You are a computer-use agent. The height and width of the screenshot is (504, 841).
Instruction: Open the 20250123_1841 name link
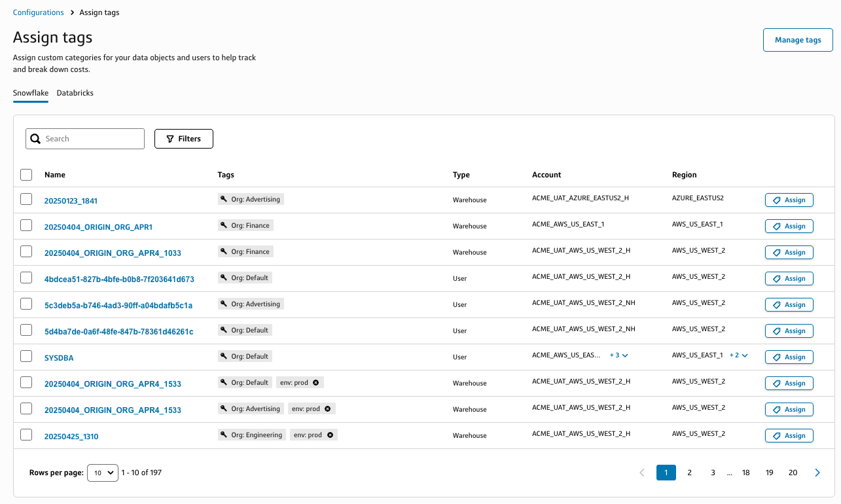point(71,201)
